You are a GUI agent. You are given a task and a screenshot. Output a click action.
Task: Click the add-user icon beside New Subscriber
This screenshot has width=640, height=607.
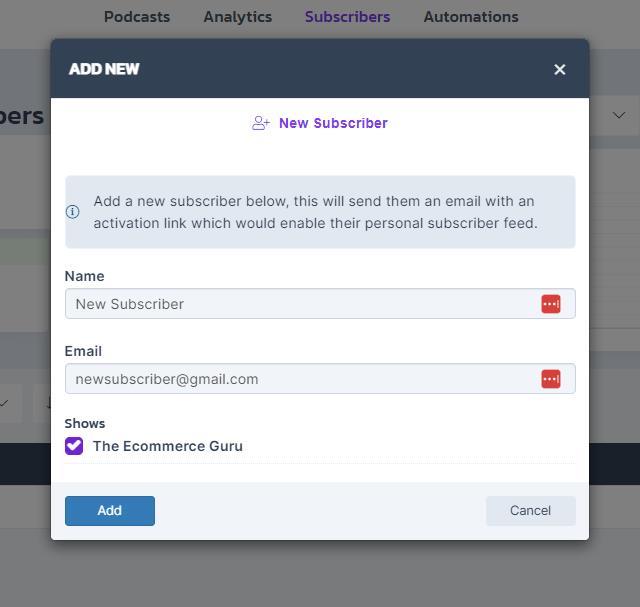pyautogui.click(x=260, y=123)
